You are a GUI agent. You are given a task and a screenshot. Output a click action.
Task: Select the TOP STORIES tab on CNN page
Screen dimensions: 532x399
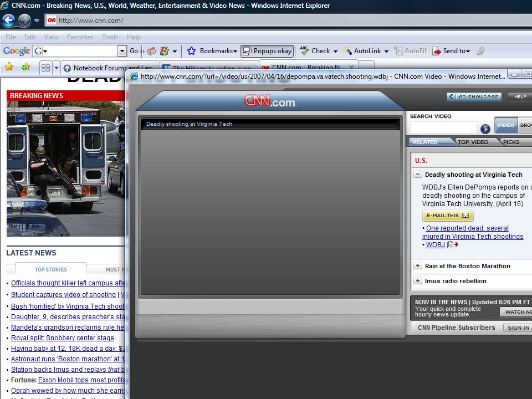(x=51, y=269)
